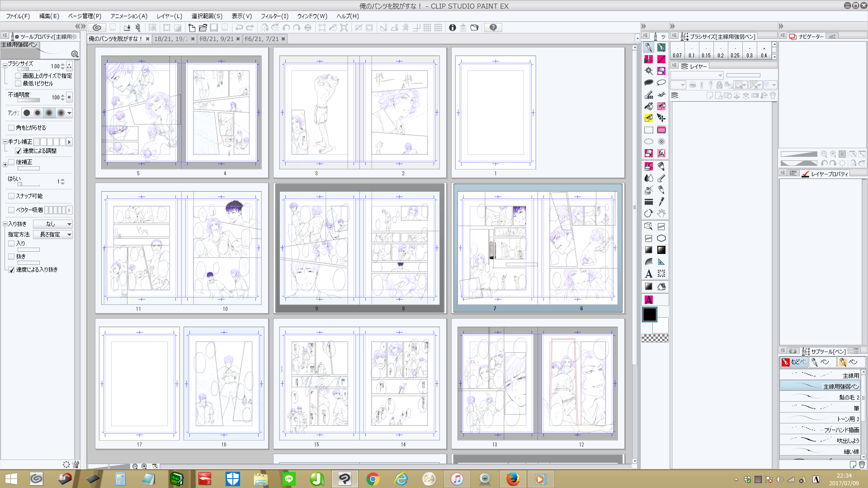Select the sparkle Auto select wand tool
868x488 pixels.
click(648, 71)
